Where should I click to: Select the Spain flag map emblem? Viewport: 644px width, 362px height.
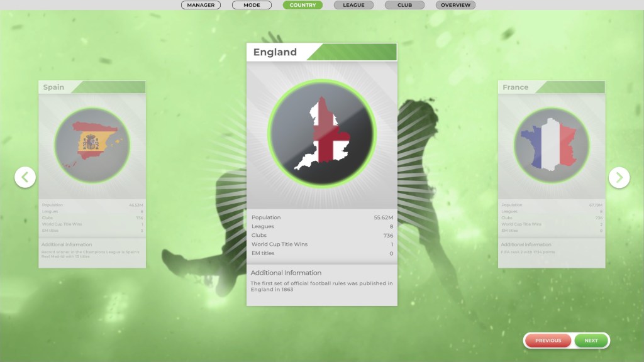pyautogui.click(x=92, y=145)
